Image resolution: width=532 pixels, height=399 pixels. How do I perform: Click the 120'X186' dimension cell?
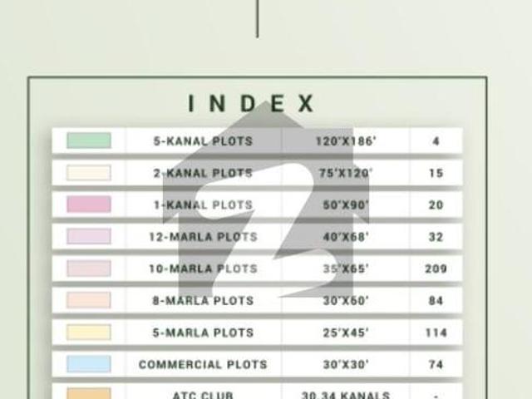[x=346, y=141]
